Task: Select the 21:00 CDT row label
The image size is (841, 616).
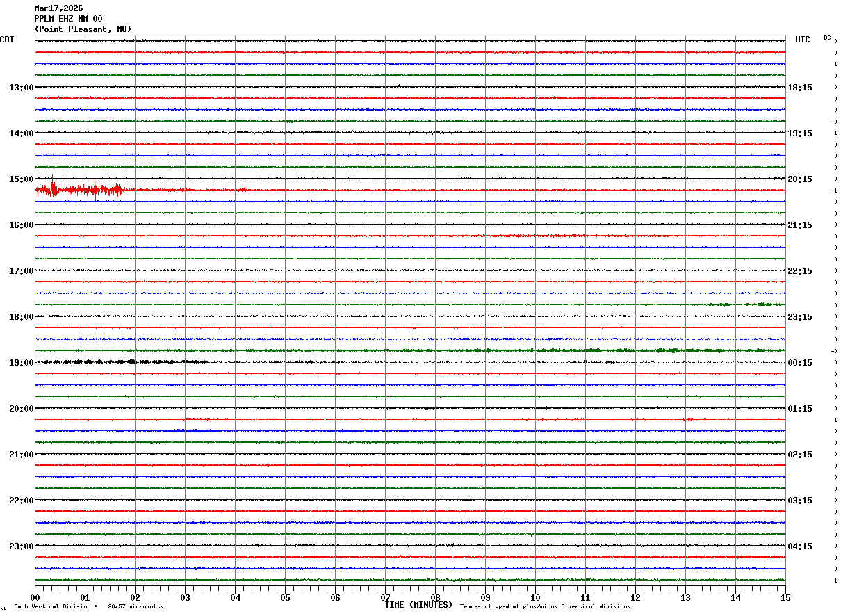Action: (x=21, y=455)
